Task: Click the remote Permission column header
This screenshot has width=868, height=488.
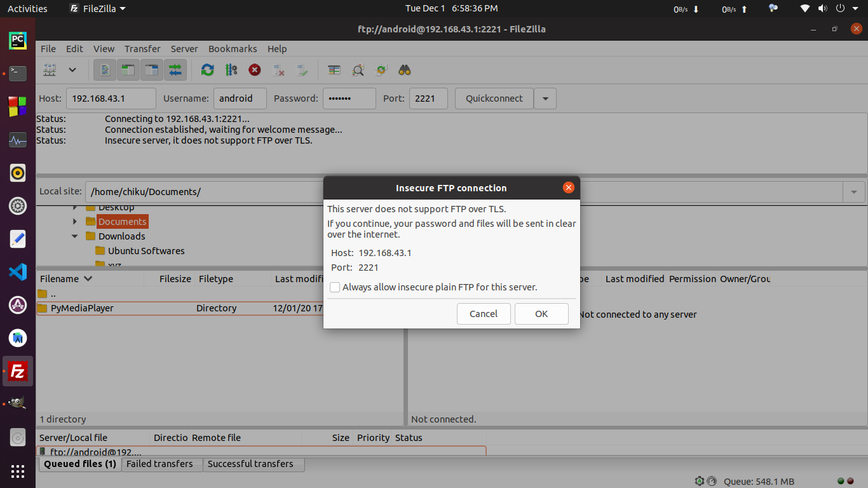Action: pos(692,279)
